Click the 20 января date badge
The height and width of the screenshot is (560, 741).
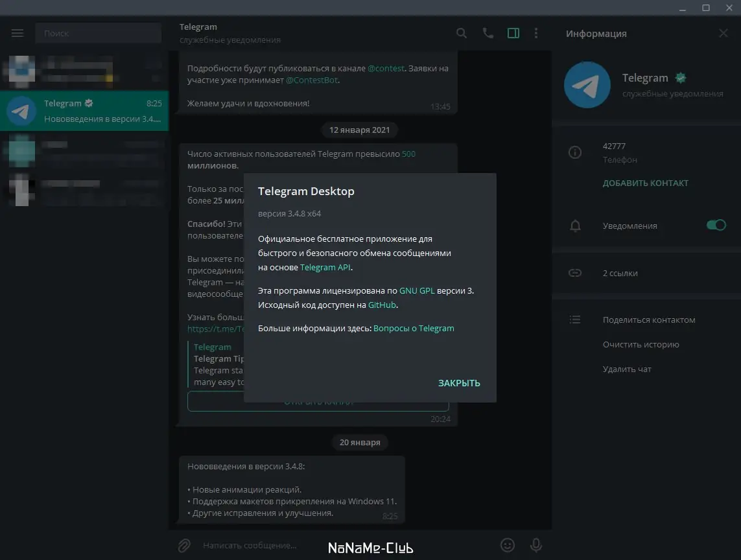point(360,442)
